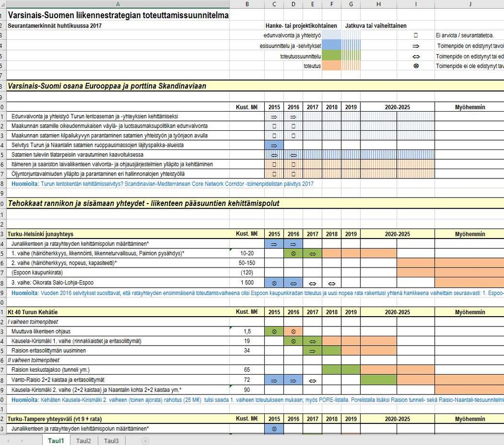Screen dimensions: 504x445
Task: Click the column D header
Action: pos(293,4)
